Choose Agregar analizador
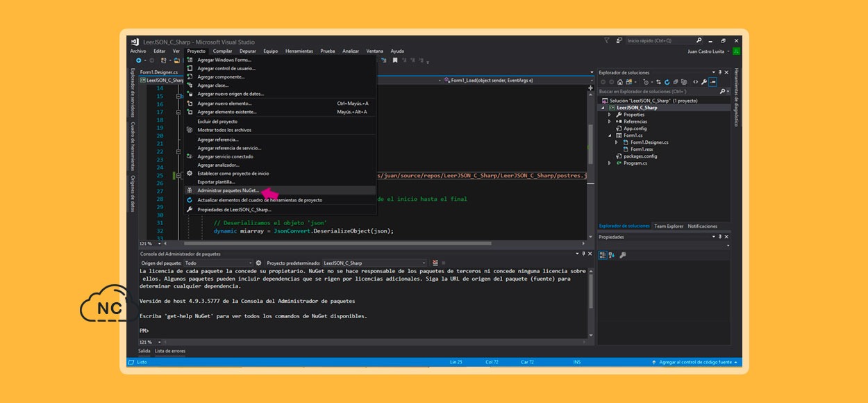Image resolution: width=868 pixels, height=403 pixels. pos(280,165)
